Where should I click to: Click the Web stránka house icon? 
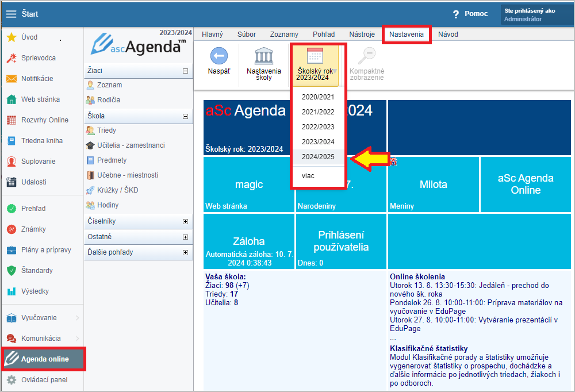[11, 99]
